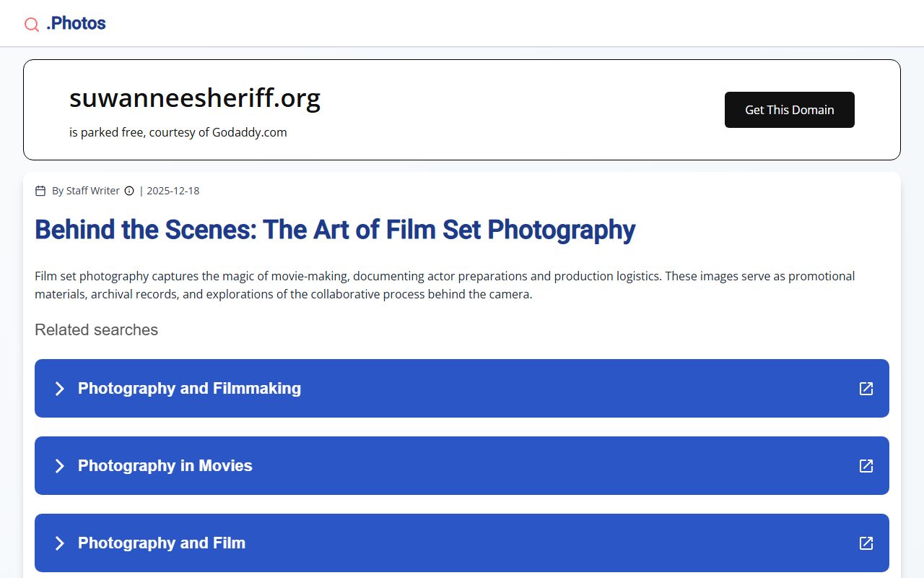Image resolution: width=924 pixels, height=578 pixels.
Task: Click the By Staff Writer byline
Action: [x=85, y=191]
